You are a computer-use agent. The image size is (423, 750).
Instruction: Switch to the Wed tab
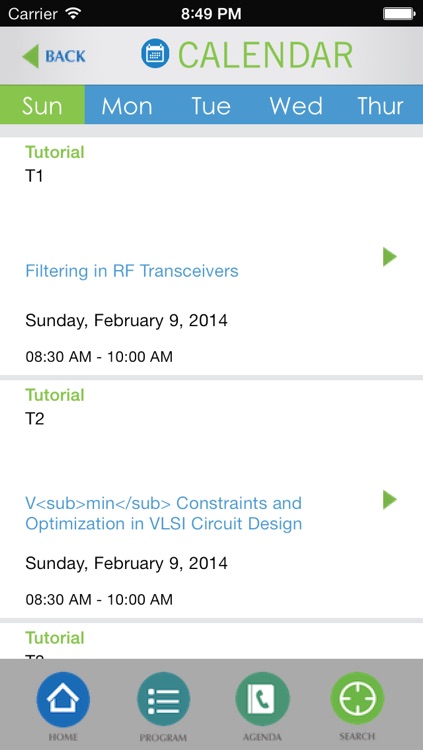click(296, 105)
